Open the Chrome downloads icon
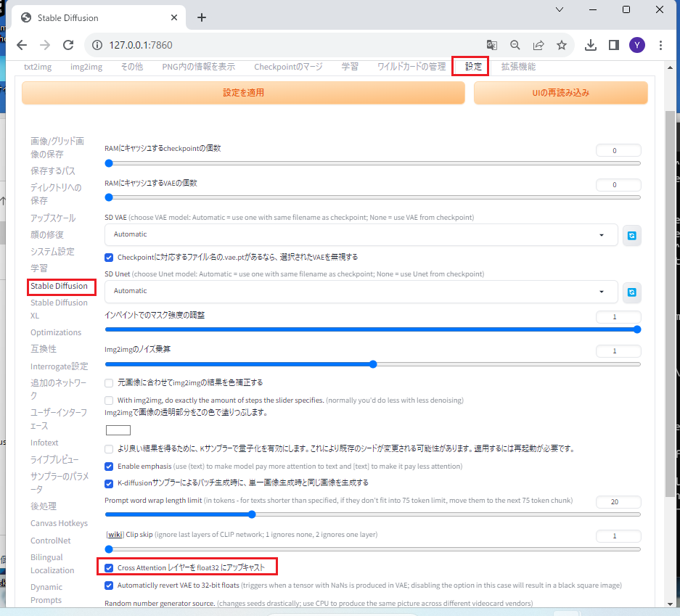This screenshot has height=616, width=680. (591, 45)
